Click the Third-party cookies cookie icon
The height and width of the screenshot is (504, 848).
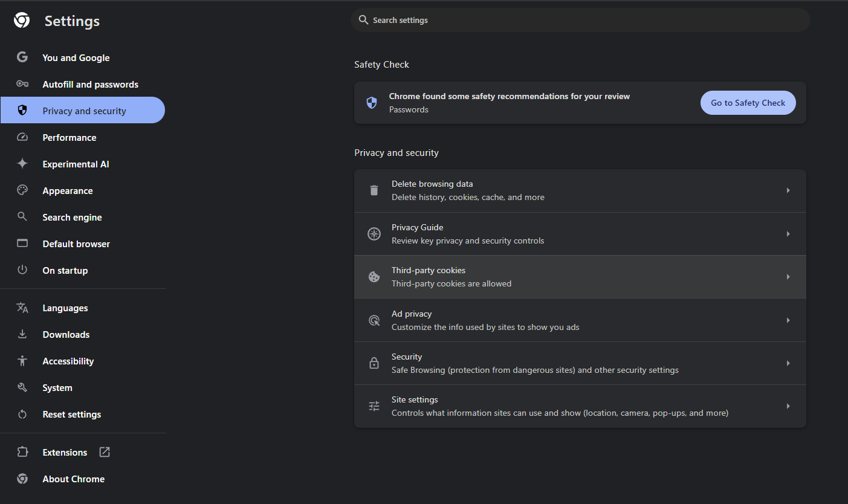pyautogui.click(x=374, y=276)
